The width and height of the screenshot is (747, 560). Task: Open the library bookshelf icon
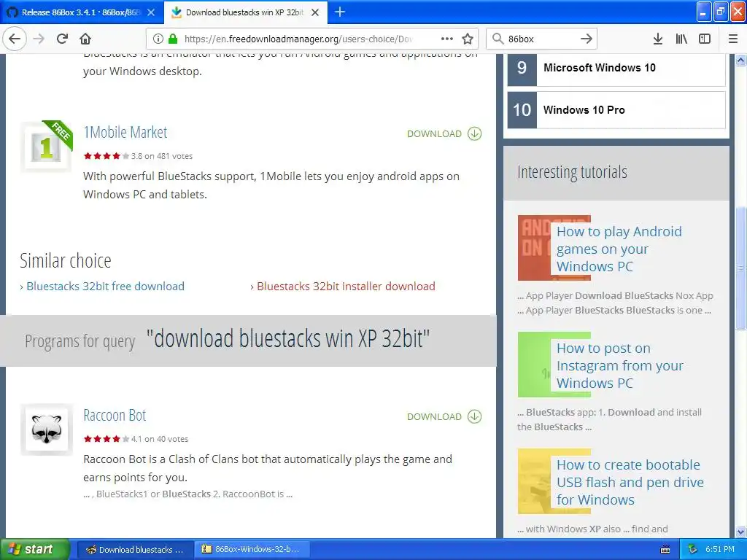[x=681, y=39]
